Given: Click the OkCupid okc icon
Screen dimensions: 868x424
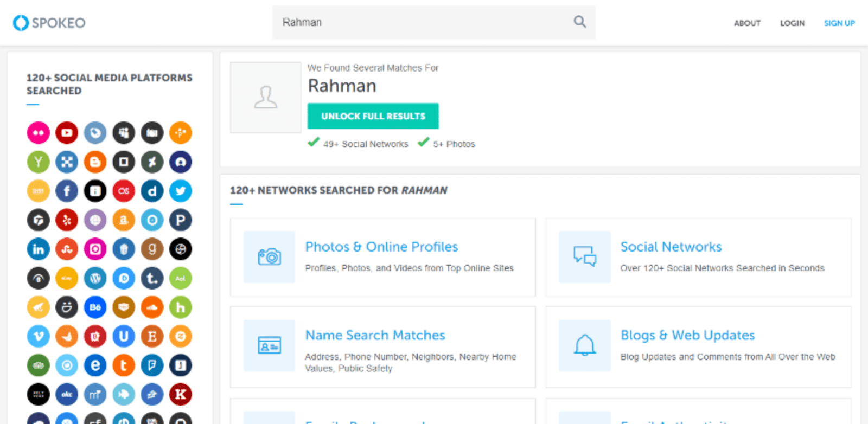Looking at the screenshot, I should [67, 395].
